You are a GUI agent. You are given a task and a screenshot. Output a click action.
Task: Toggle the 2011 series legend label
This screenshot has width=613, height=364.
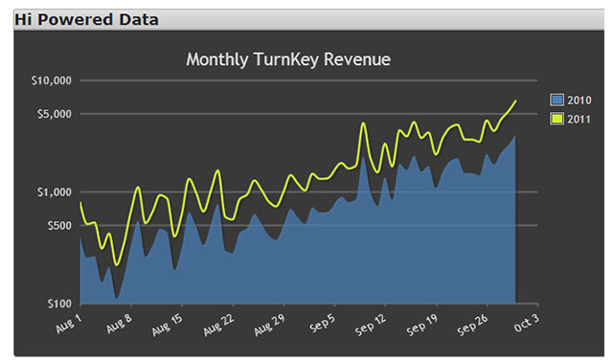click(579, 119)
